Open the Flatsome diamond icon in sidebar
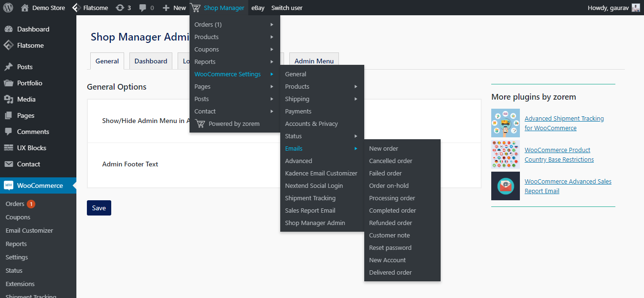Screen dimensions: 644x298 (x=9, y=45)
